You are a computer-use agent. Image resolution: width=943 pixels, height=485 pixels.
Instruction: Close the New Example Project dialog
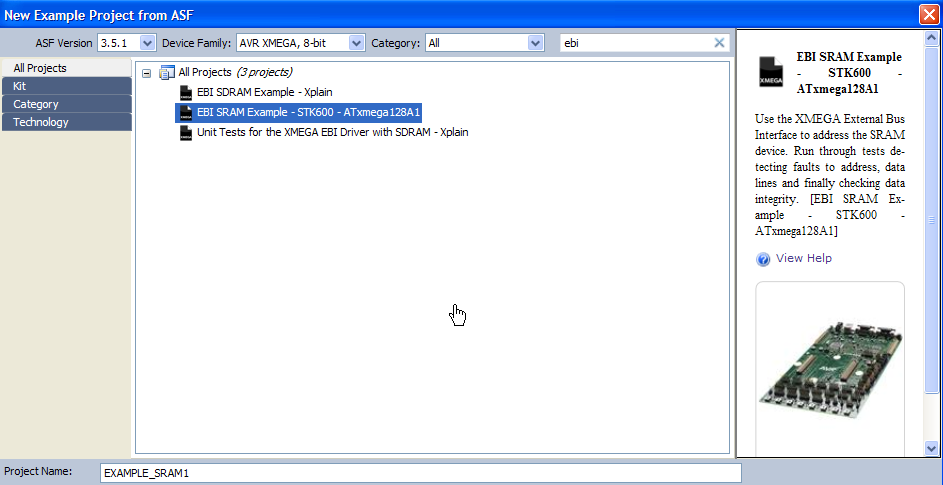point(929,14)
